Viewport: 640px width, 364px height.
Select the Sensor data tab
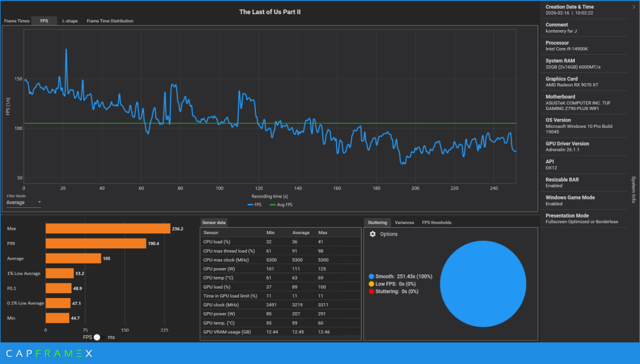coord(214,223)
